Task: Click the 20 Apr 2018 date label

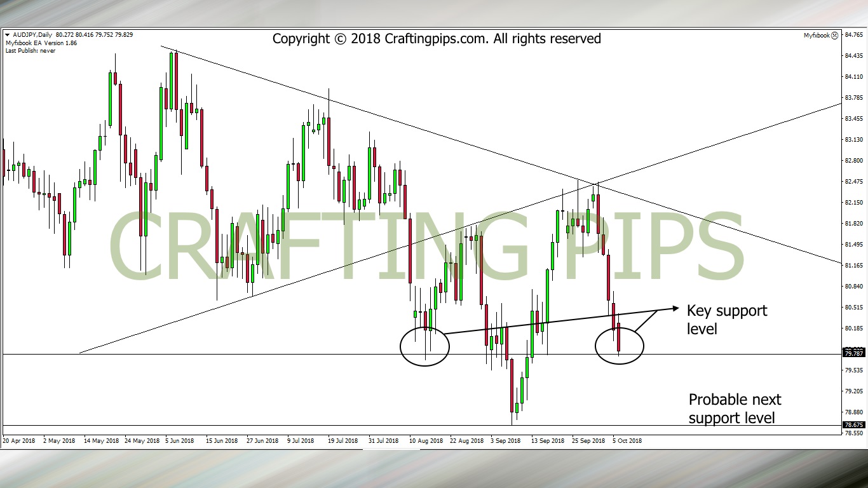Action: coord(18,440)
